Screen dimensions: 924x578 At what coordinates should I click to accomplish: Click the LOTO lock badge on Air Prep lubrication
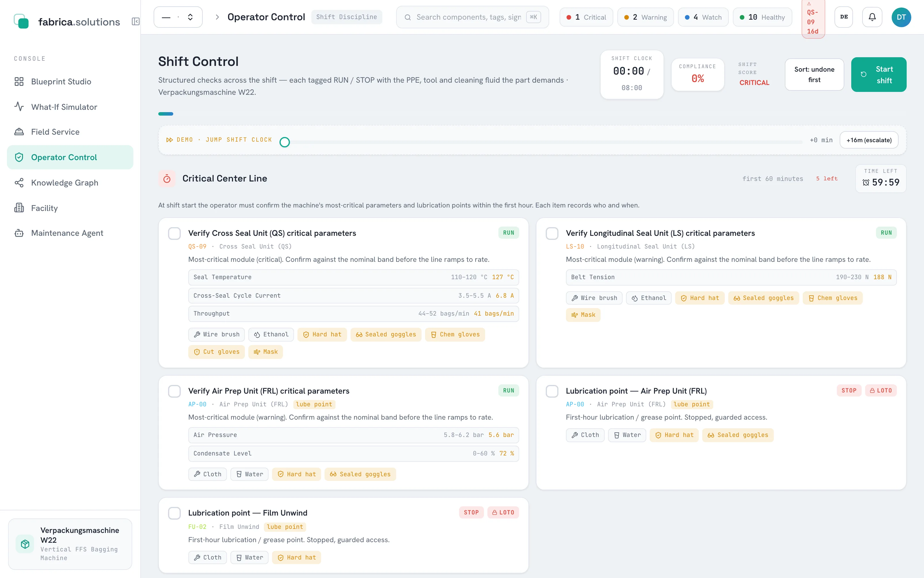pos(881,390)
